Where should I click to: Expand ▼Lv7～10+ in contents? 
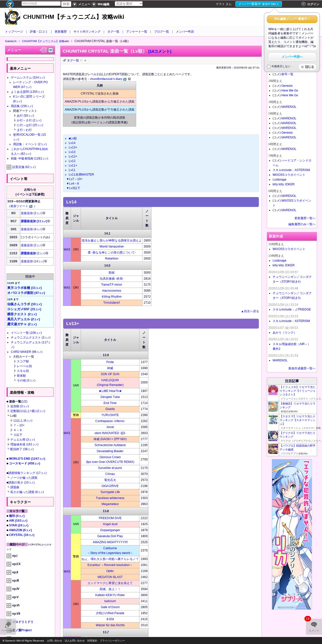click(74, 179)
